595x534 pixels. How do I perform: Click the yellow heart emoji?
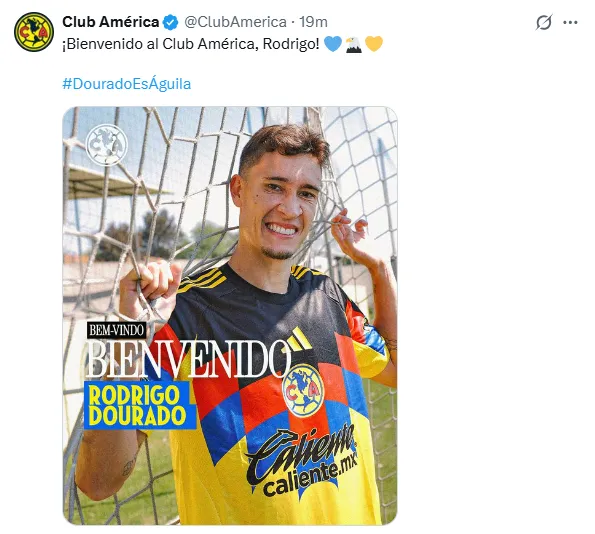[374, 44]
